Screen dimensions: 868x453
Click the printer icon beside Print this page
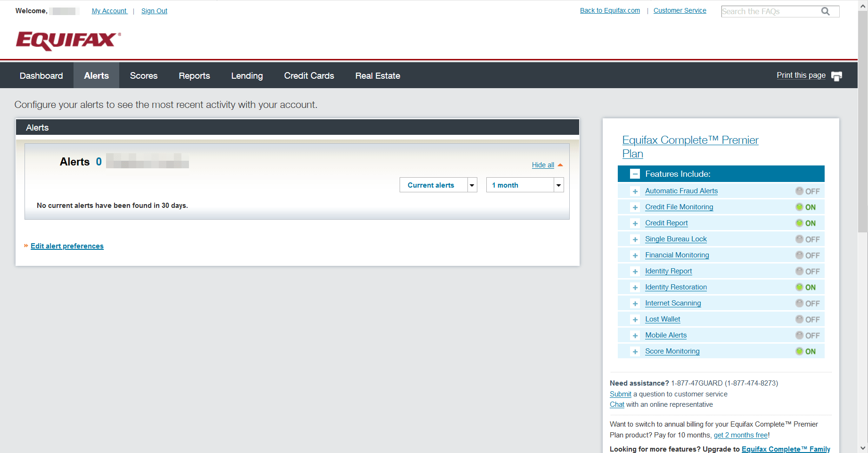pos(836,76)
